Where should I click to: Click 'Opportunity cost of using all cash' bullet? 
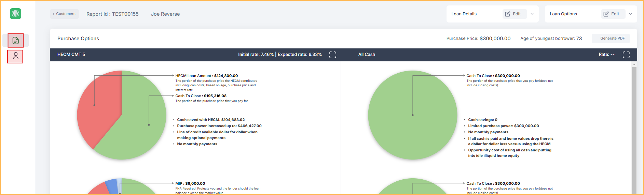pyautogui.click(x=510, y=153)
